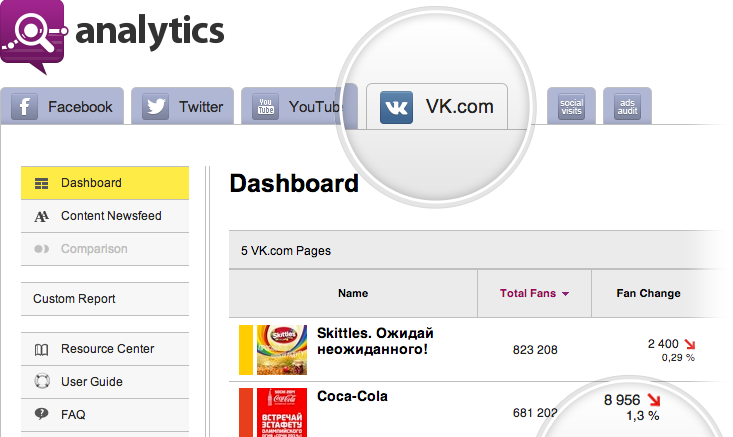733x437 pixels.
Task: Click the FAQ speech bubble icon
Action: click(41, 413)
